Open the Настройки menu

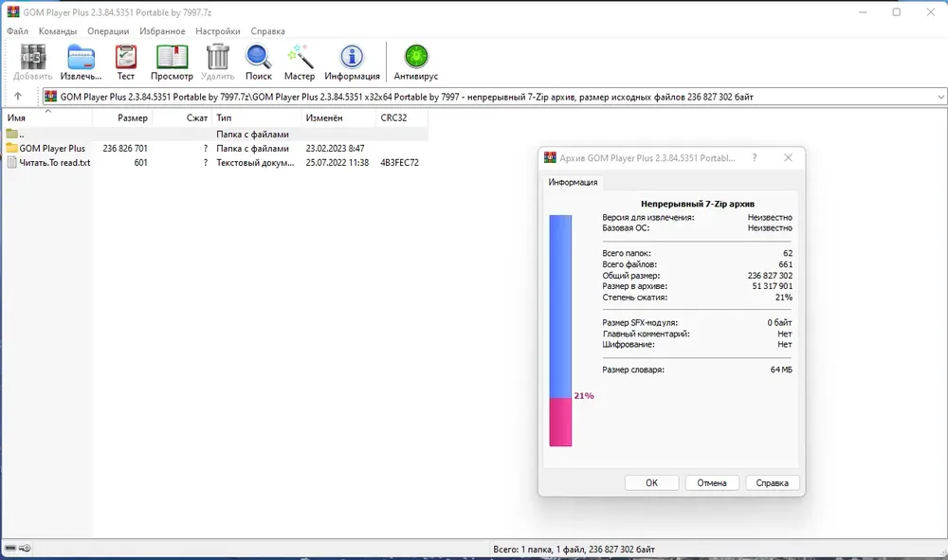click(x=218, y=31)
